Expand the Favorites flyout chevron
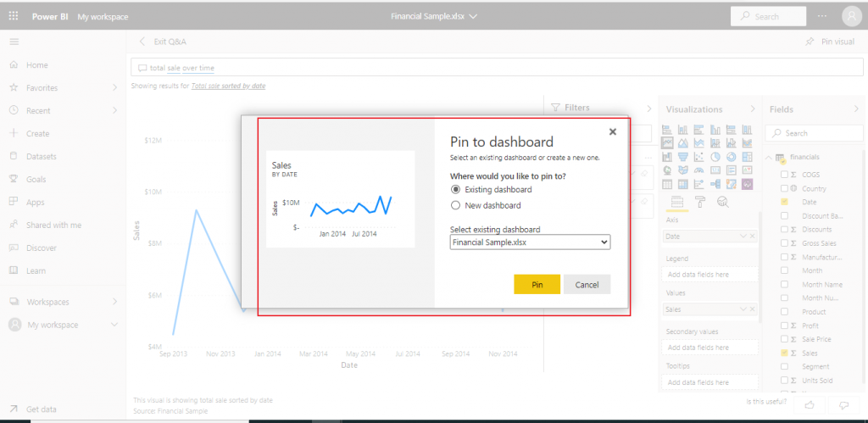 [x=114, y=87]
